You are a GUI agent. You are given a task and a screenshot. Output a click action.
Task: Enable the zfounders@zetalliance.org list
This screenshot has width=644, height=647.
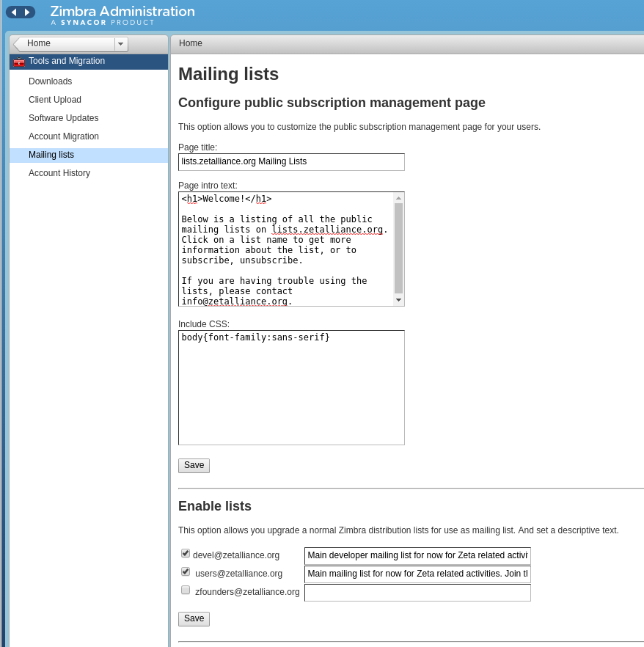click(186, 591)
